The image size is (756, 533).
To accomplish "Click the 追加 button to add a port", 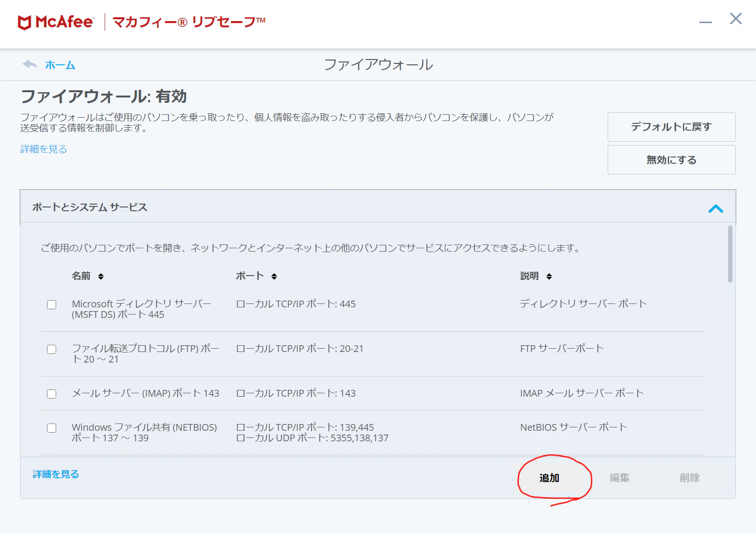I will pos(550,478).
